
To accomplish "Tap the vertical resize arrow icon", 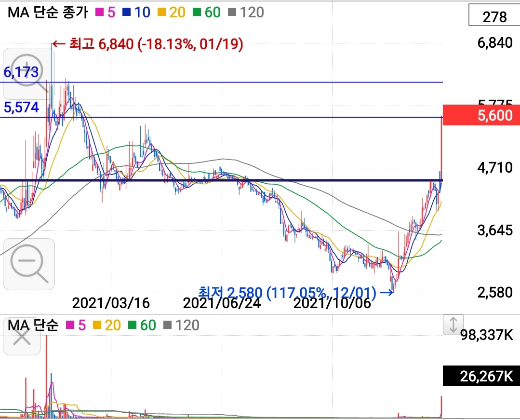I will coord(453,325).
